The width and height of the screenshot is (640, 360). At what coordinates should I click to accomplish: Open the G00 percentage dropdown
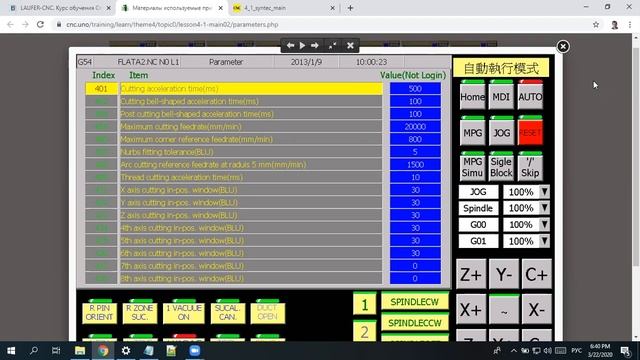tap(544, 224)
